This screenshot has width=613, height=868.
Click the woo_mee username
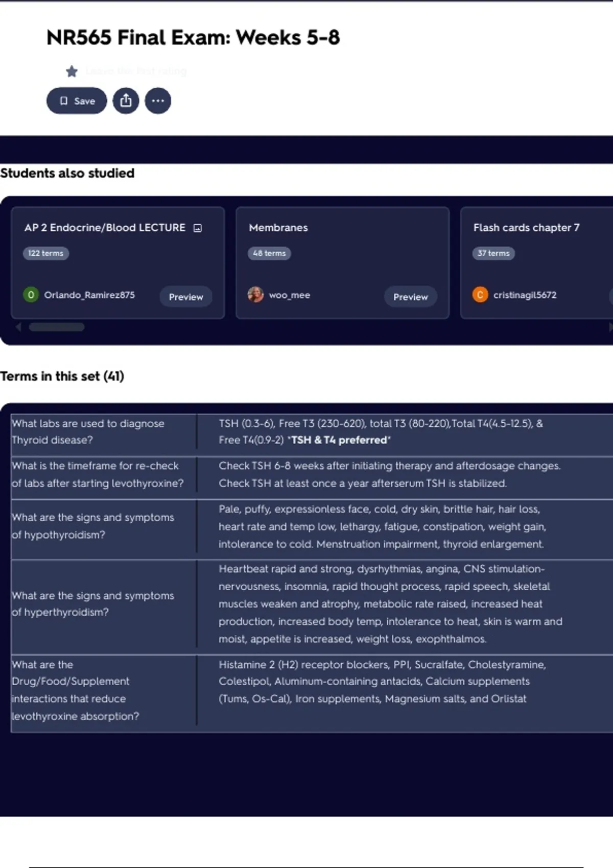[289, 295]
